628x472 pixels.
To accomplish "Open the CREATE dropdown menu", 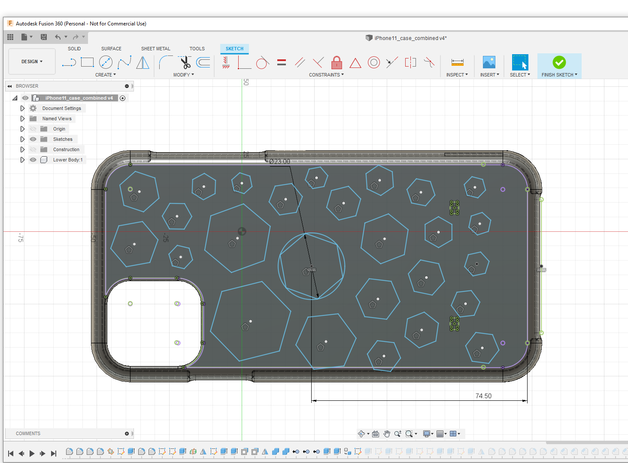I will pyautogui.click(x=105, y=75).
